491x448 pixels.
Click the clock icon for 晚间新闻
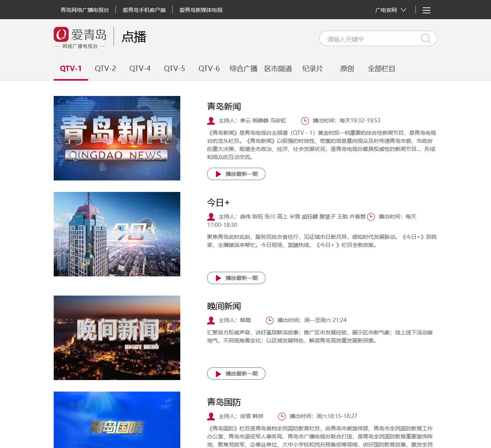[270, 321]
